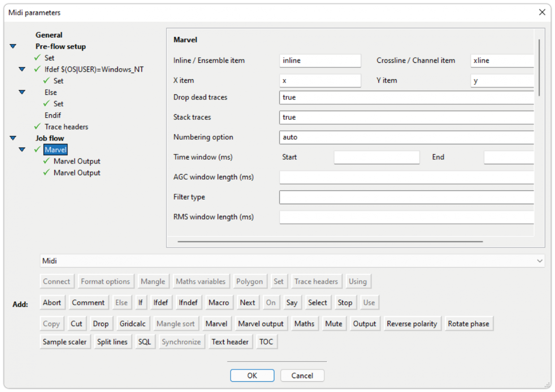
Task: Select the Endif tree item
Action: (53, 115)
